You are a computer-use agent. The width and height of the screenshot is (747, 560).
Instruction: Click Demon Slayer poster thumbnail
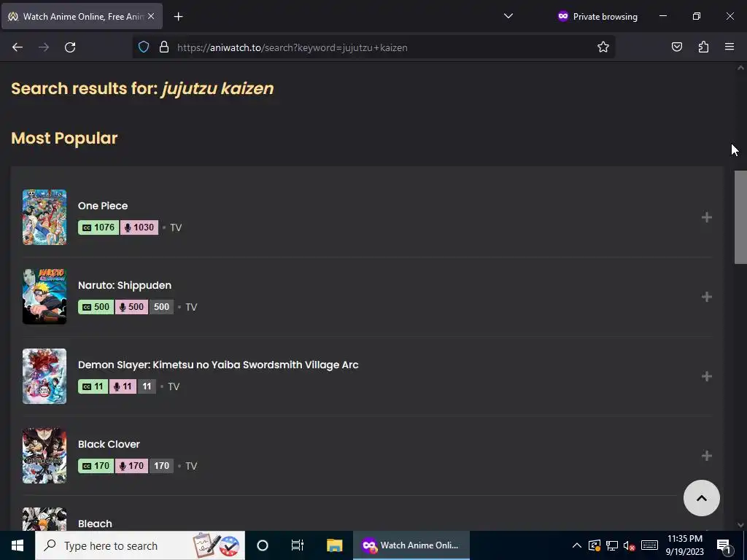(x=44, y=376)
